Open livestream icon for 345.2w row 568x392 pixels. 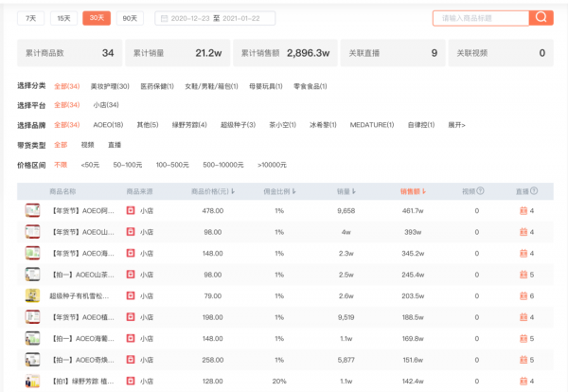click(x=524, y=253)
